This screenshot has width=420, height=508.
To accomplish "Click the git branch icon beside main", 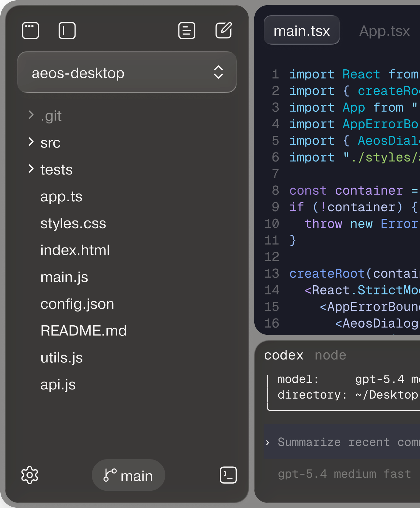I will 110,475.
